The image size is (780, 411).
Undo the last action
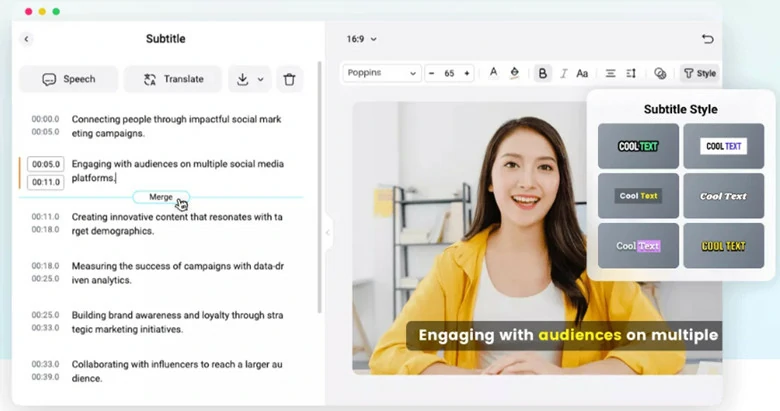tap(707, 39)
